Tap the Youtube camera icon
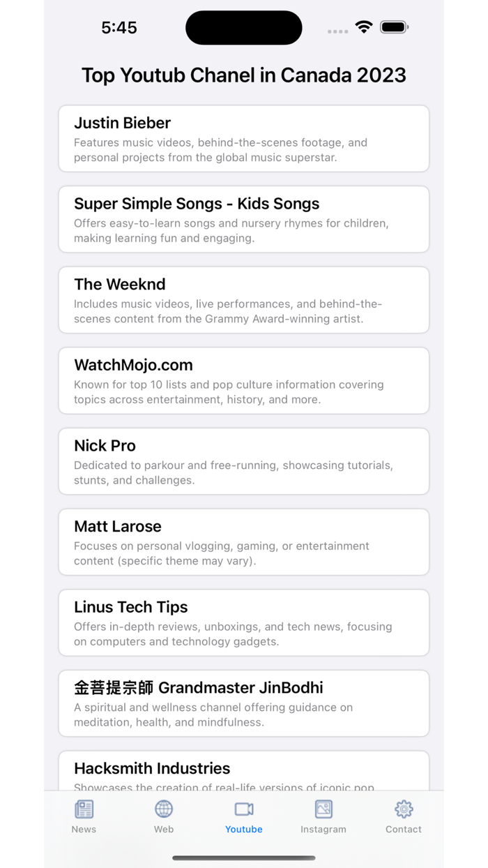This screenshot has height=868, width=488. click(x=243, y=808)
